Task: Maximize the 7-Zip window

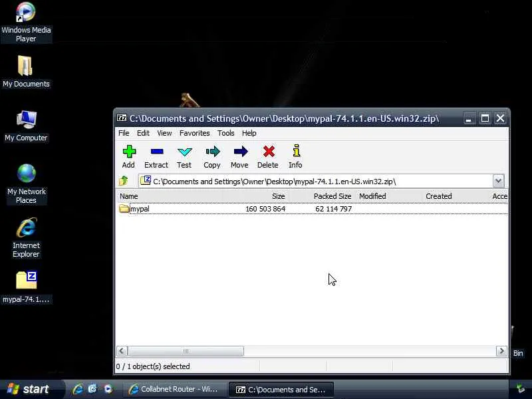Action: point(485,118)
